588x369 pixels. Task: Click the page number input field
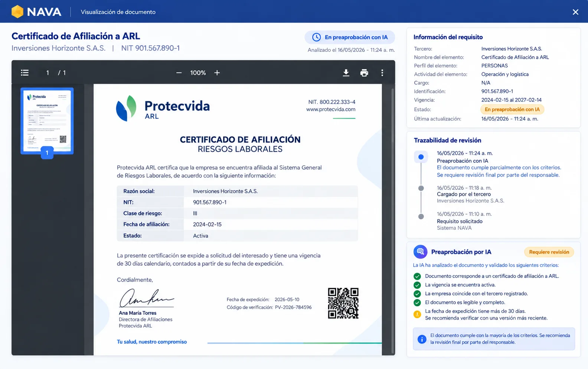[48, 73]
